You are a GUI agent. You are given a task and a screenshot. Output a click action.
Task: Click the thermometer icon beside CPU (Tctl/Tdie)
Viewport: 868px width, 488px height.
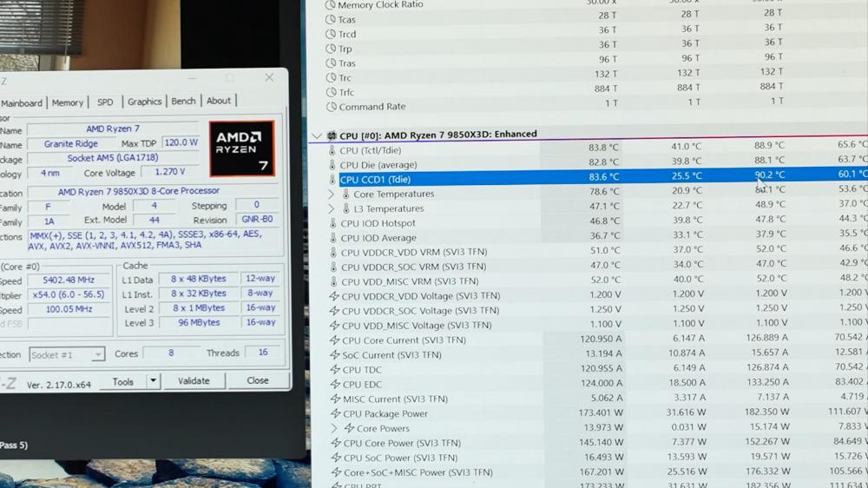pyautogui.click(x=332, y=150)
